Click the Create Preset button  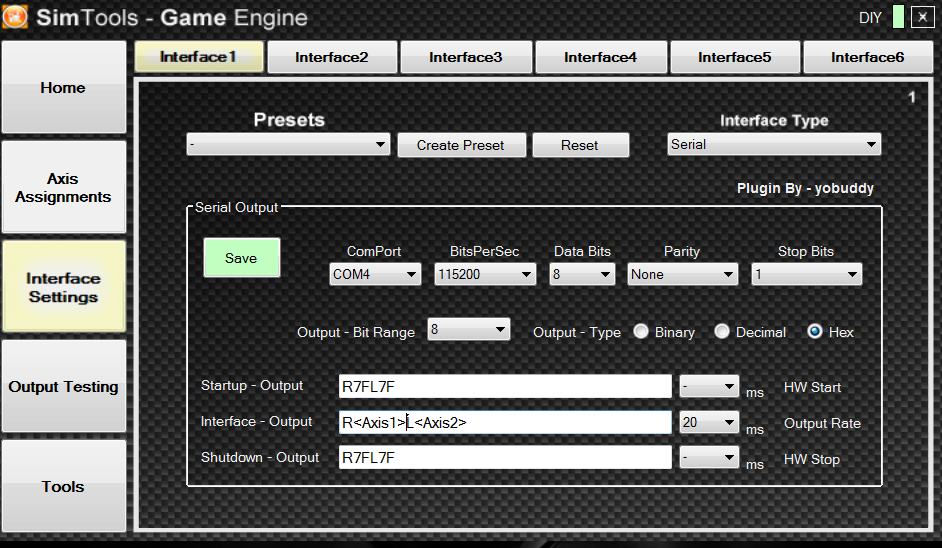click(x=461, y=145)
